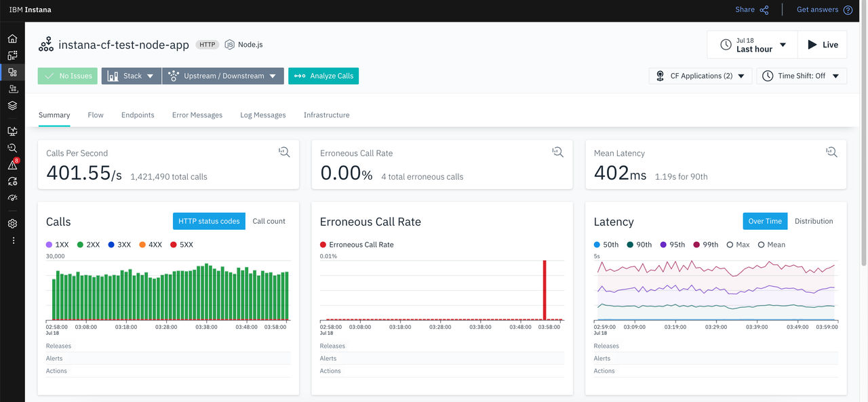Viewport: 868px width, 402px height.
Task: Select HTTP status codes view
Action: click(x=209, y=221)
